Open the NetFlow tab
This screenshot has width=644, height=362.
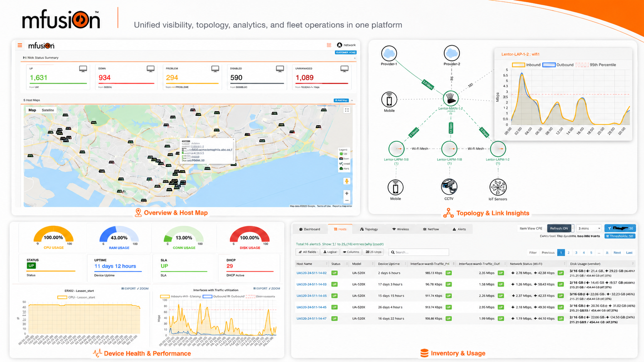[431, 229]
